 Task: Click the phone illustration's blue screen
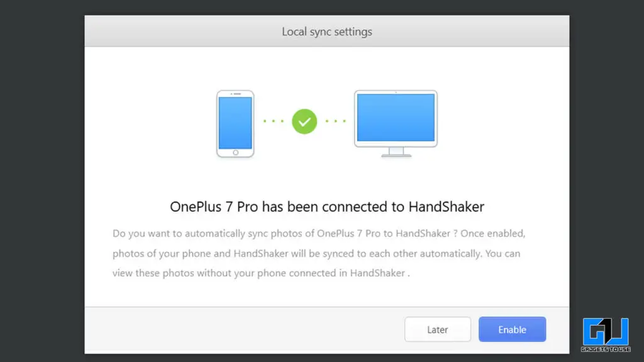235,123
